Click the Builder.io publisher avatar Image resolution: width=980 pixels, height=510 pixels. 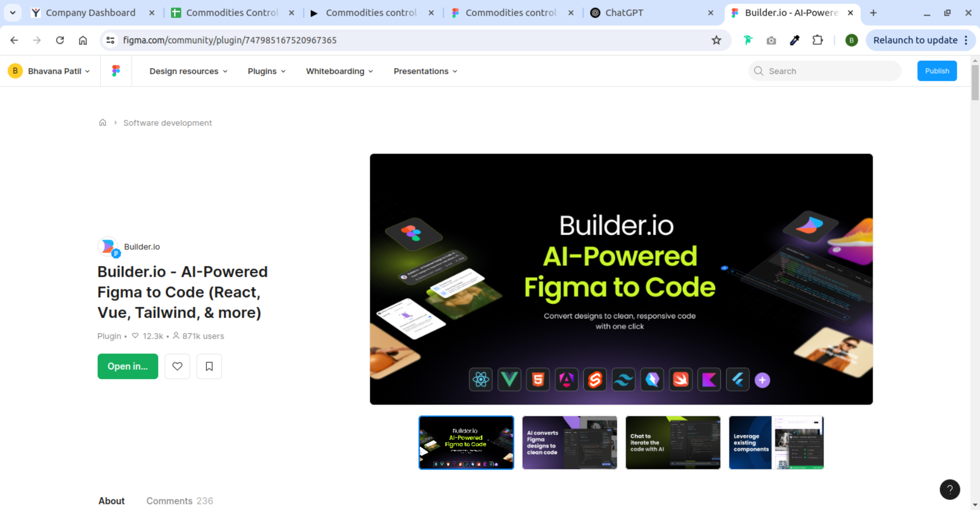pyautogui.click(x=108, y=246)
